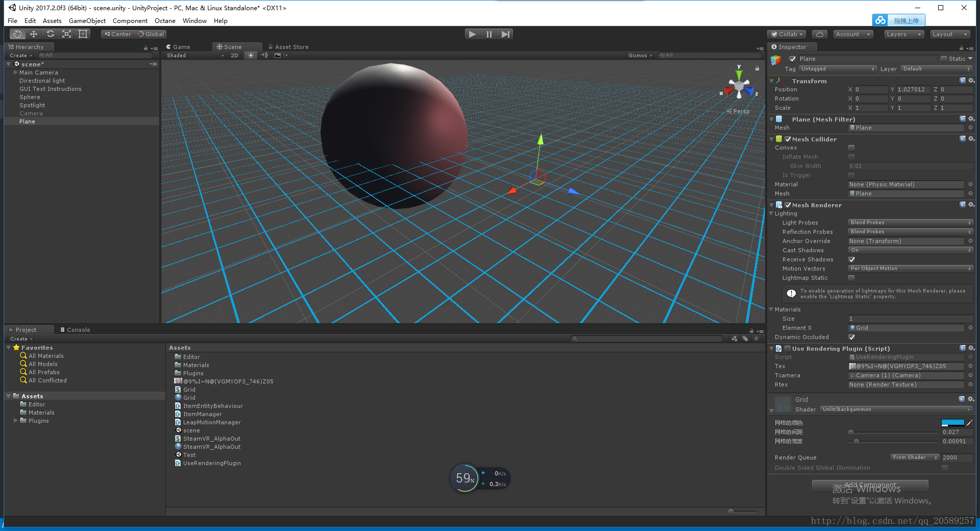This screenshot has width=980, height=531.
Task: Open the GameObject menu
Action: tap(87, 21)
